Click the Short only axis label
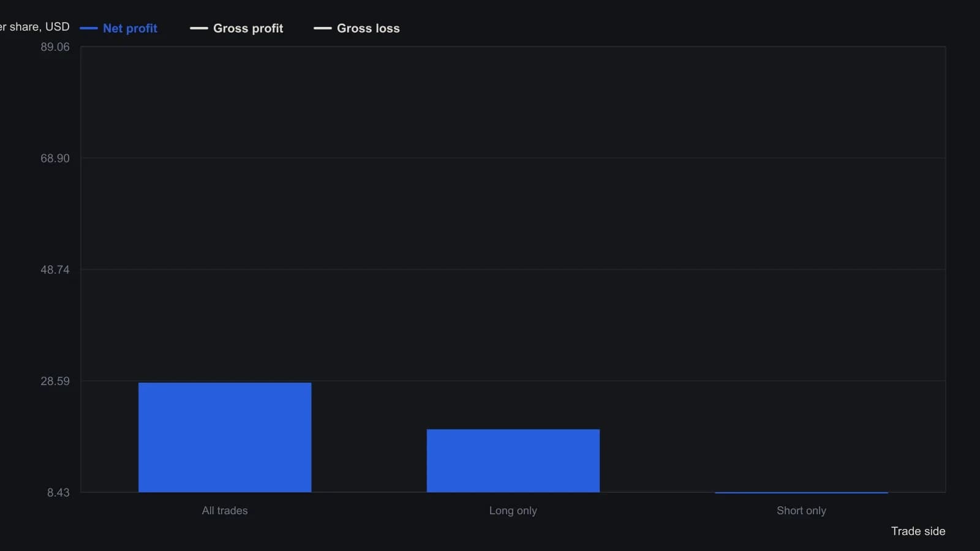 tap(801, 511)
